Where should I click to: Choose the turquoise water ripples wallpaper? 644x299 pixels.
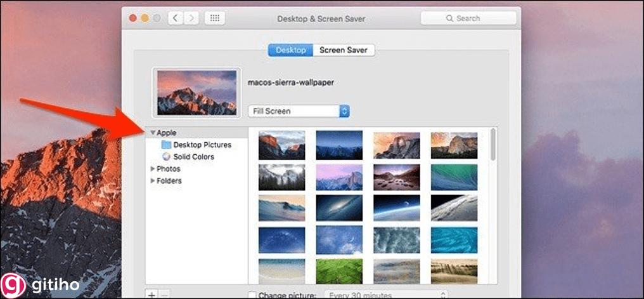(454, 240)
